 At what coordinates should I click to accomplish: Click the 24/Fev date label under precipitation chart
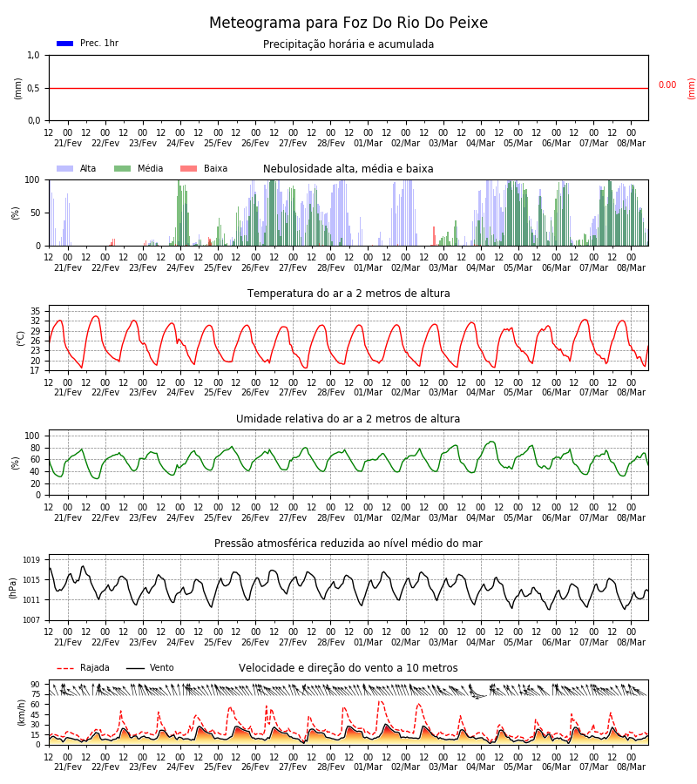pyautogui.click(x=180, y=144)
